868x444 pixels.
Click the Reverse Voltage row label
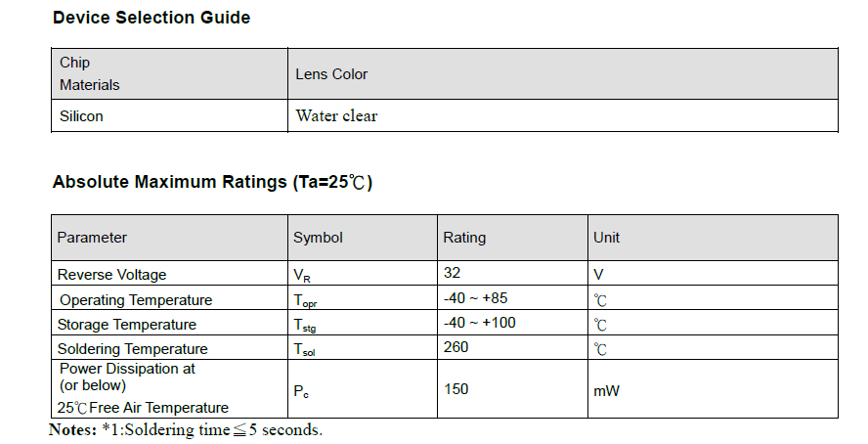(111, 275)
